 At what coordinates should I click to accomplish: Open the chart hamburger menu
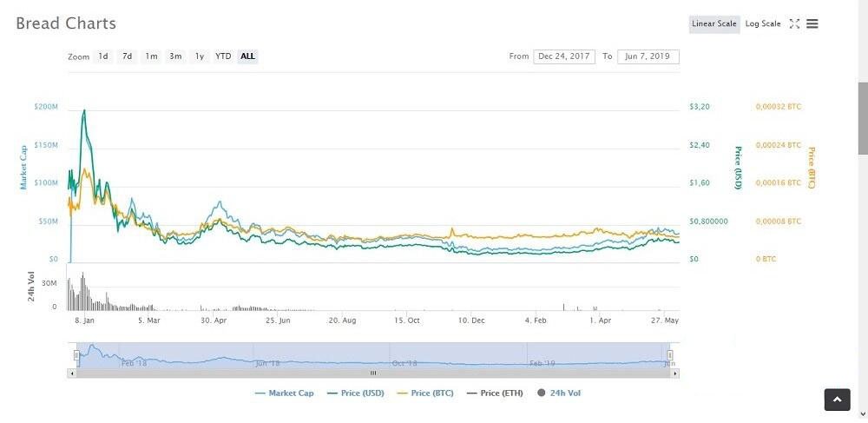812,23
